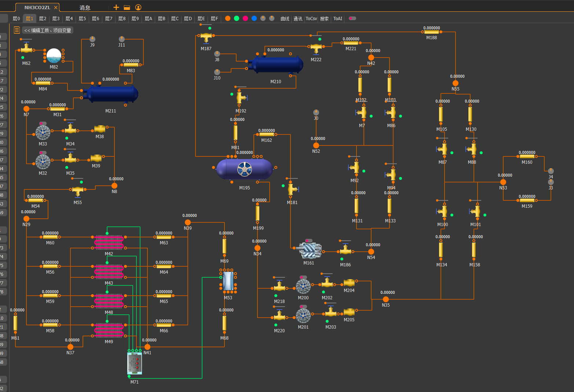Select the M33 pump icon
Image resolution: width=574 pixels, height=392 pixels.
43,132
